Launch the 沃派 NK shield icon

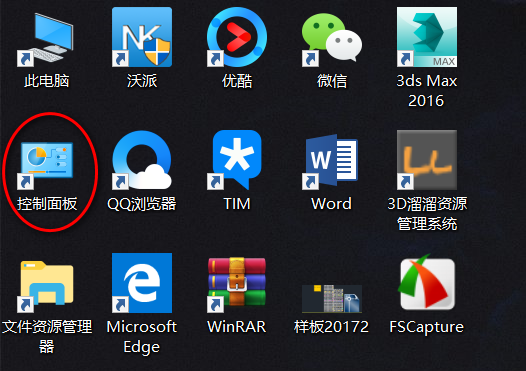click(142, 37)
